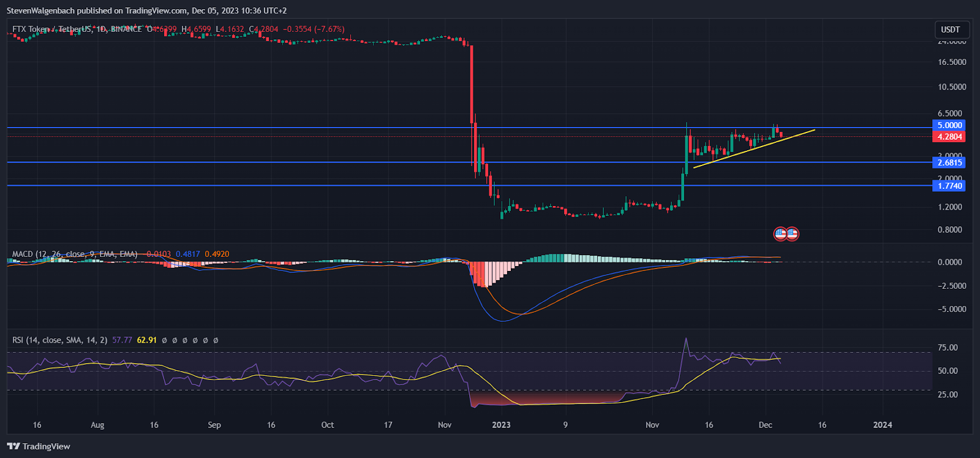Click the TradingView logo icon
The width and height of the screenshot is (980, 458).
click(x=13, y=446)
